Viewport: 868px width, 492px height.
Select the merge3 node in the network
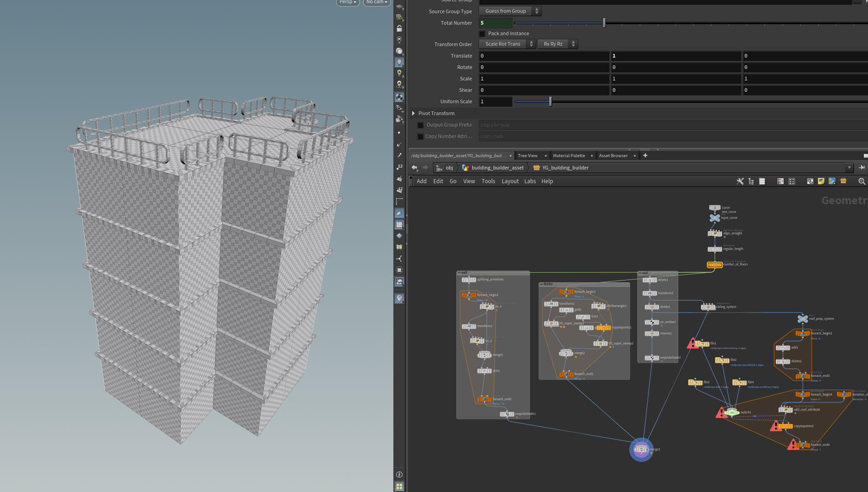(642, 450)
